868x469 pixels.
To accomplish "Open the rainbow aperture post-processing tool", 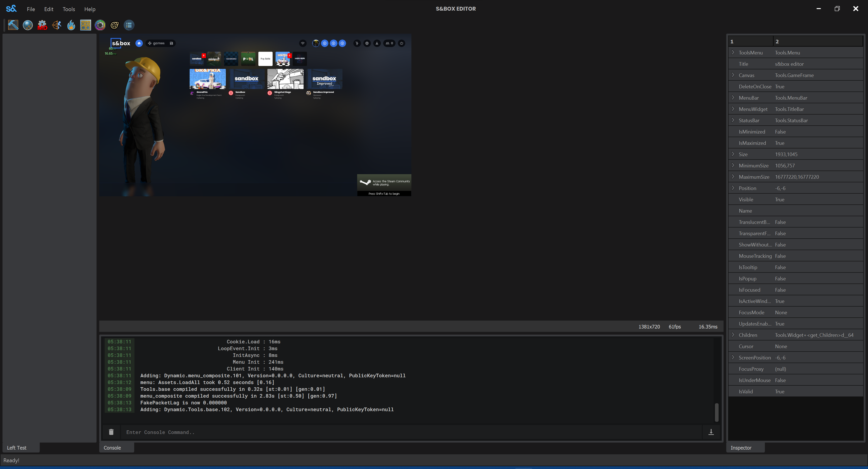I will 100,25.
